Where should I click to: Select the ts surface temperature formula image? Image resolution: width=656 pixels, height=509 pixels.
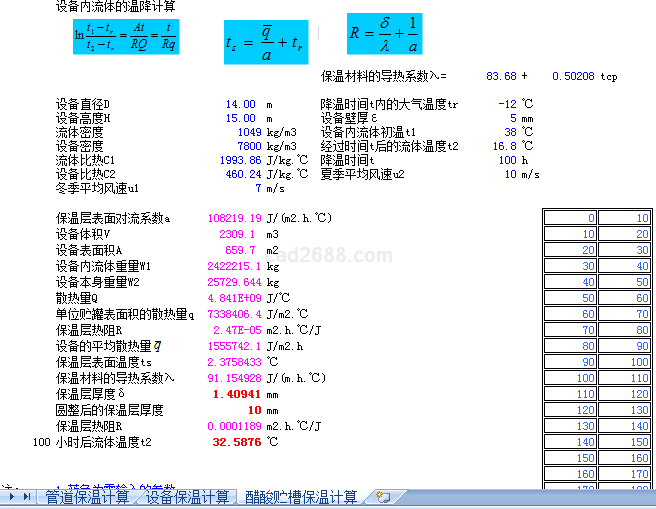tap(266, 42)
